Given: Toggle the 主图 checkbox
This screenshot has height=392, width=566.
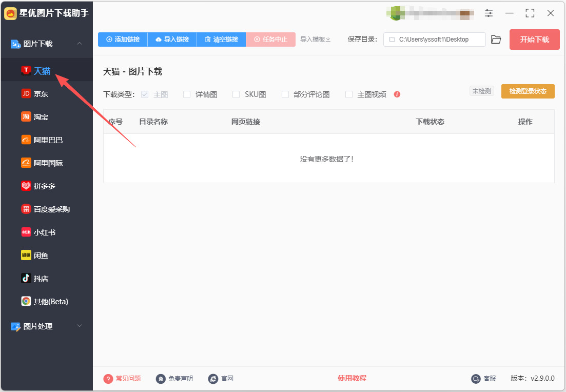Looking at the screenshot, I should (145, 94).
